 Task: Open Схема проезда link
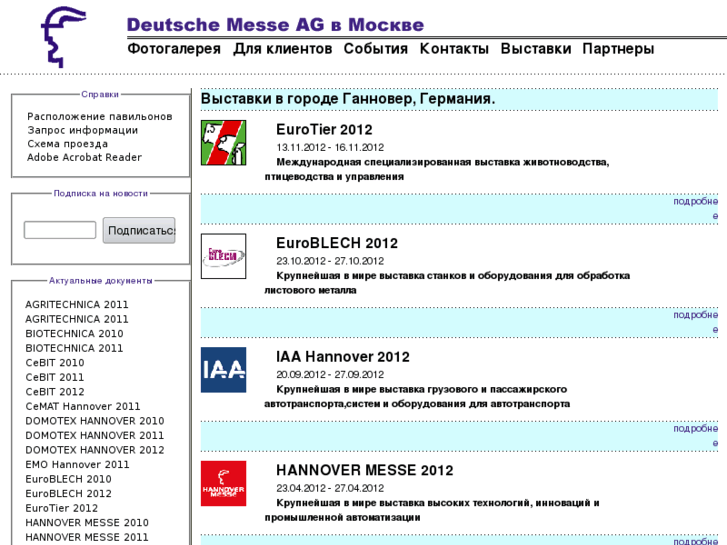(x=67, y=144)
